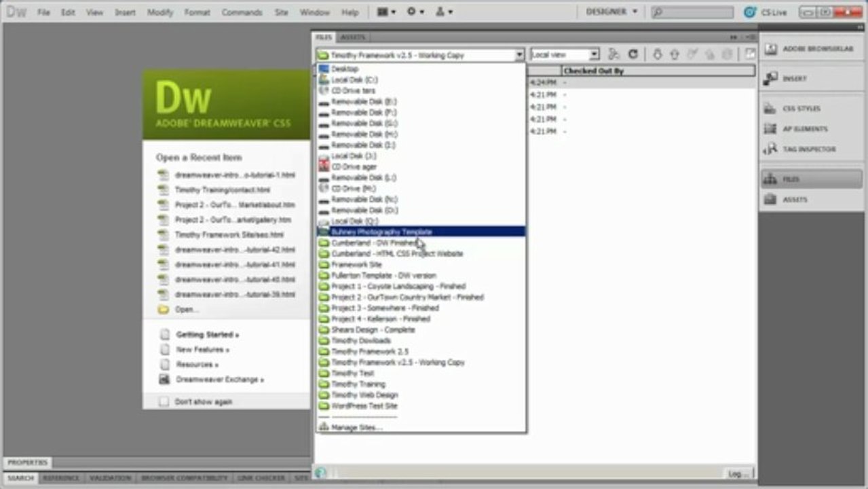
Task: Click the Put files up-arrow icon
Action: coord(675,54)
